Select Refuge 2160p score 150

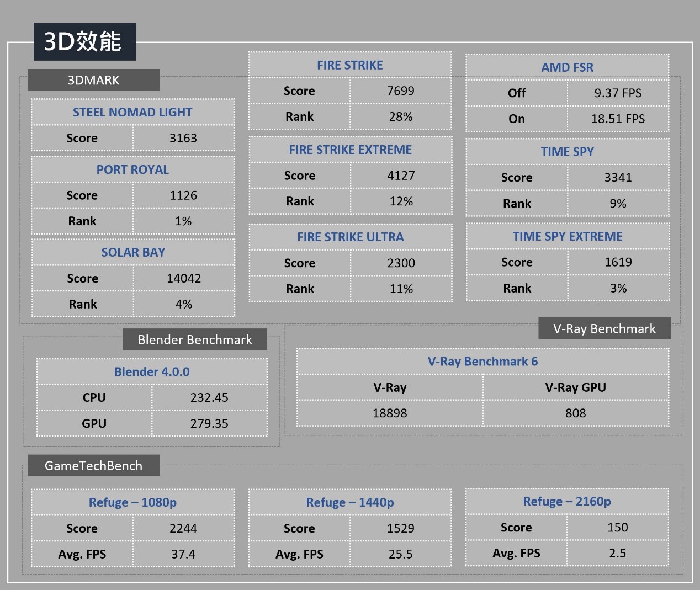click(618, 527)
